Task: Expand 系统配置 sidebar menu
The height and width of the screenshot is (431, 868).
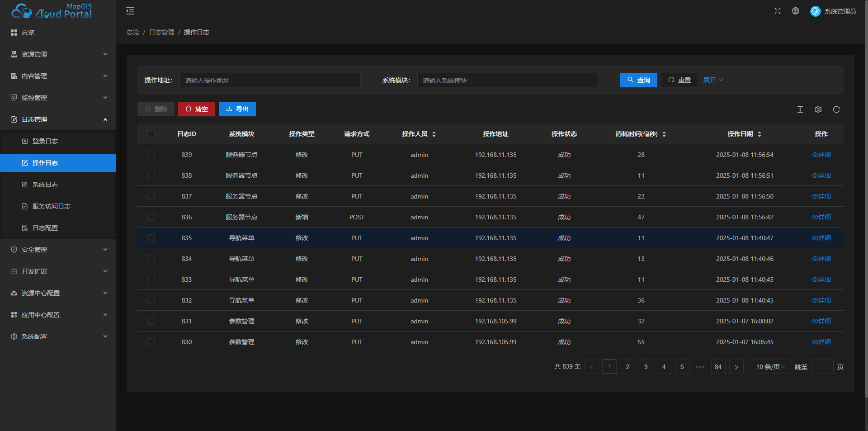Action: point(58,336)
